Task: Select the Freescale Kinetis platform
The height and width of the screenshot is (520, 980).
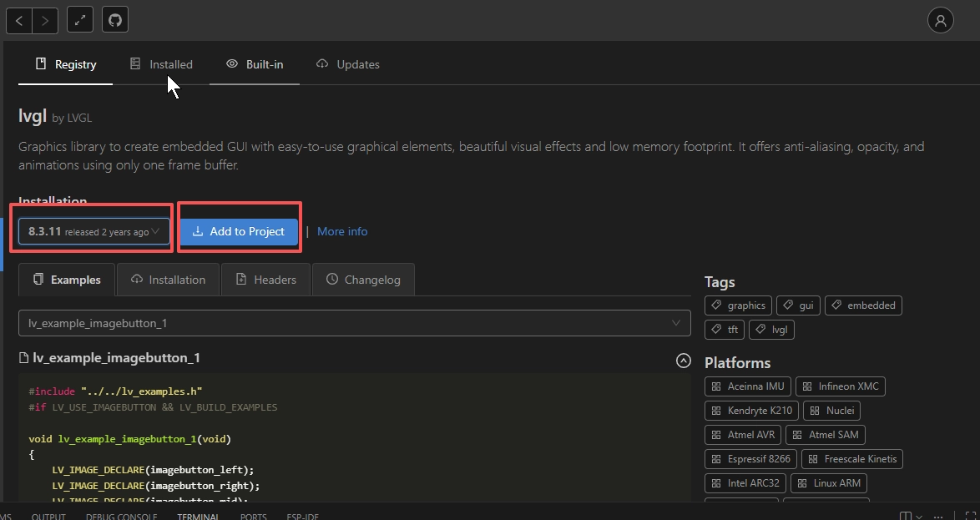Action: click(852, 459)
